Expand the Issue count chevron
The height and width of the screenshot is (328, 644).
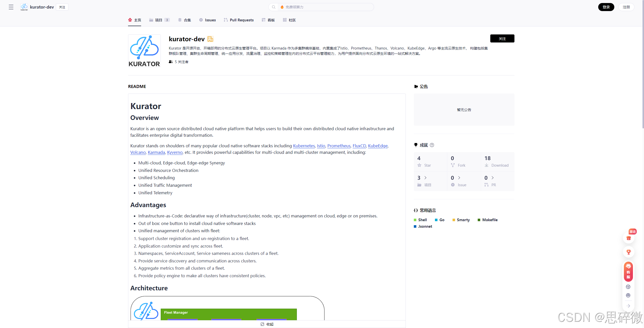coord(459,178)
